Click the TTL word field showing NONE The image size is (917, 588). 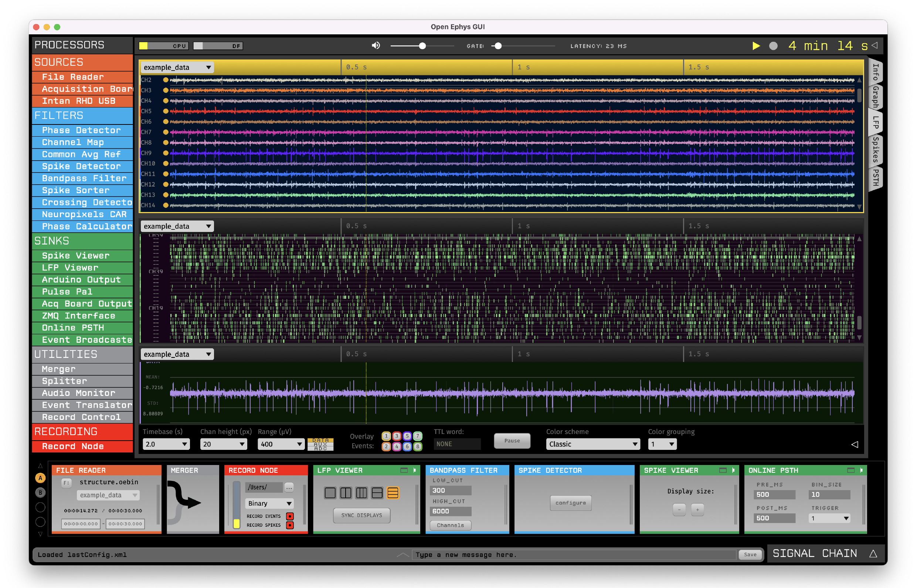457,444
